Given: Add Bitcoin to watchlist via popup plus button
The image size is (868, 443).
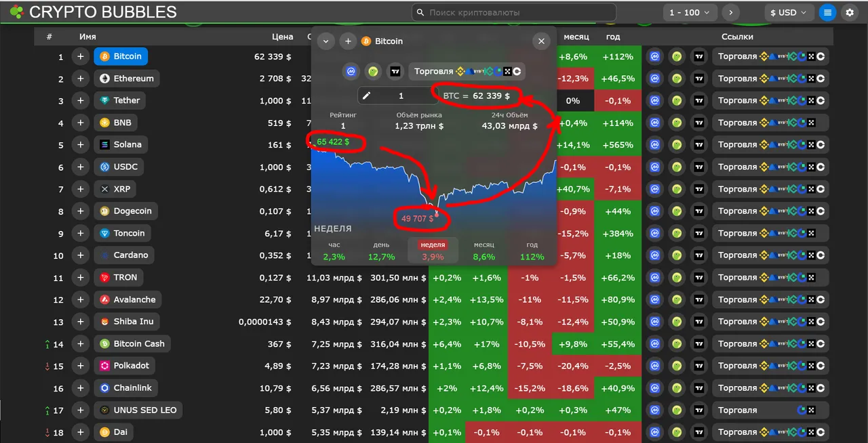Looking at the screenshot, I should (348, 41).
